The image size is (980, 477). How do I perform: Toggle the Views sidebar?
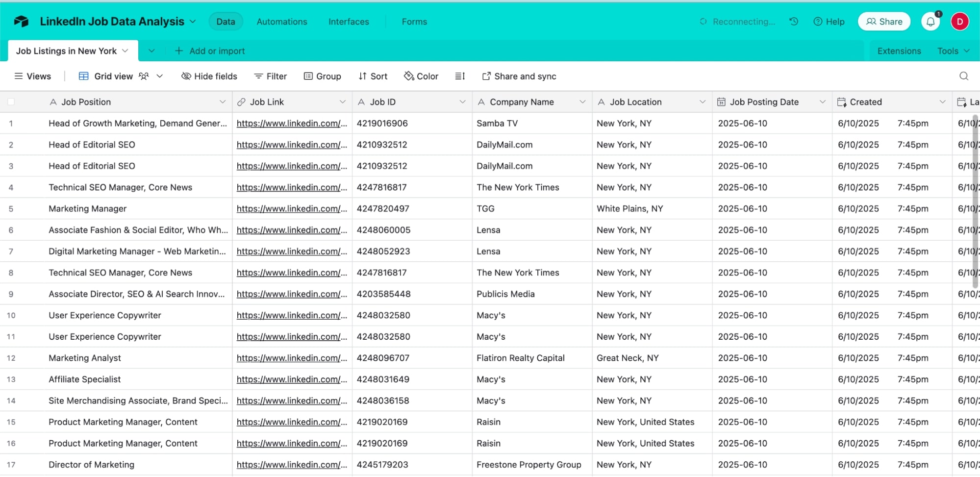point(33,76)
